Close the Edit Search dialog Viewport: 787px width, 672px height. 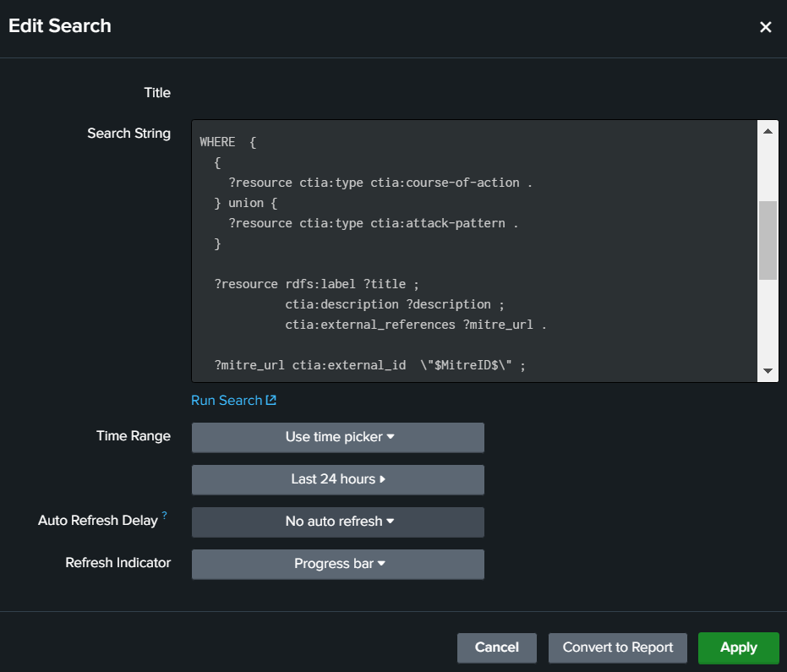point(765,26)
